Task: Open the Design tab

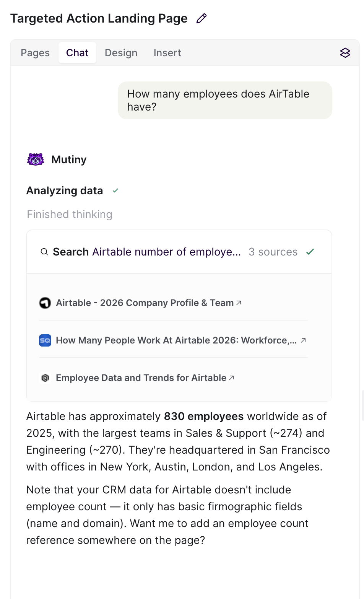Action: point(121,53)
